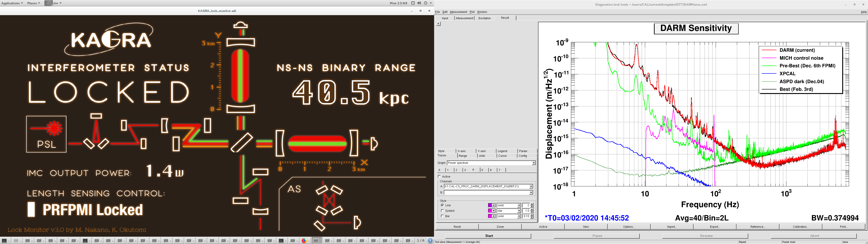Open the Plot menu
Image resolution: width=868 pixels, height=244 pixels.
tap(472, 12)
